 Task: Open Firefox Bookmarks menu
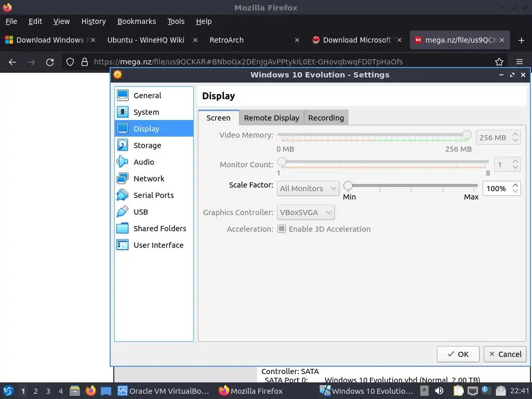[137, 21]
